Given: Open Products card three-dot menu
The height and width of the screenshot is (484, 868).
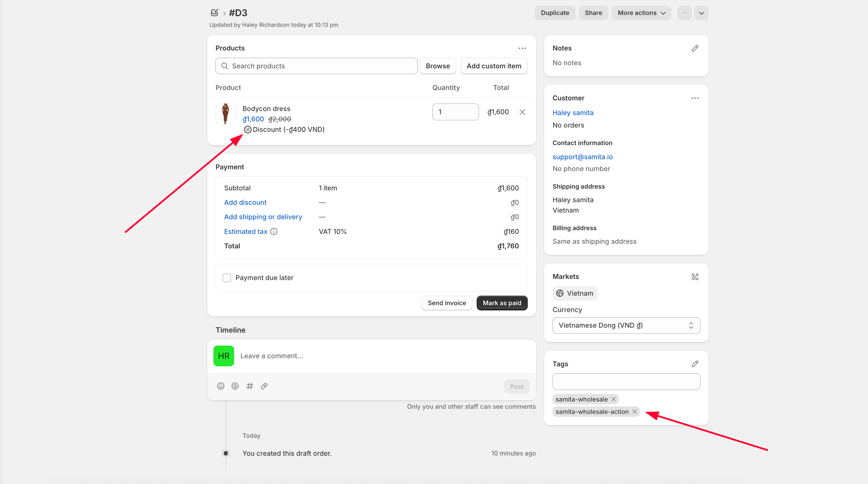Looking at the screenshot, I should point(522,48).
